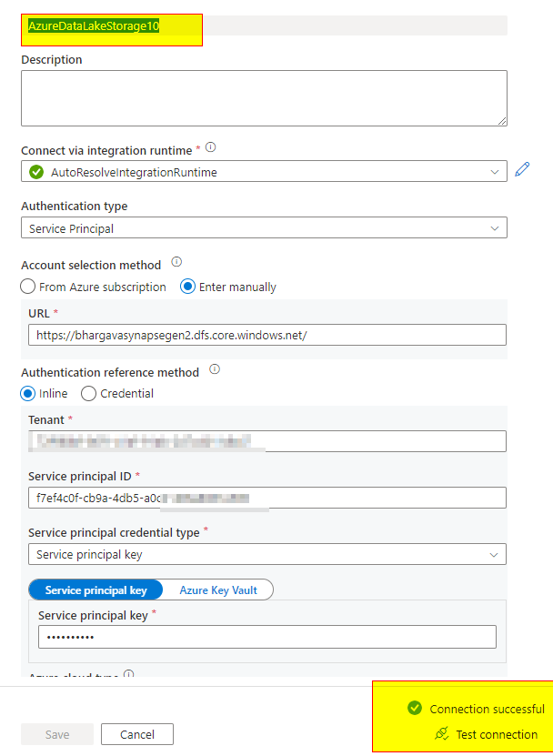Click info icon next to Azure cloud type
Viewport: 553px width, 756px height.
click(128, 675)
